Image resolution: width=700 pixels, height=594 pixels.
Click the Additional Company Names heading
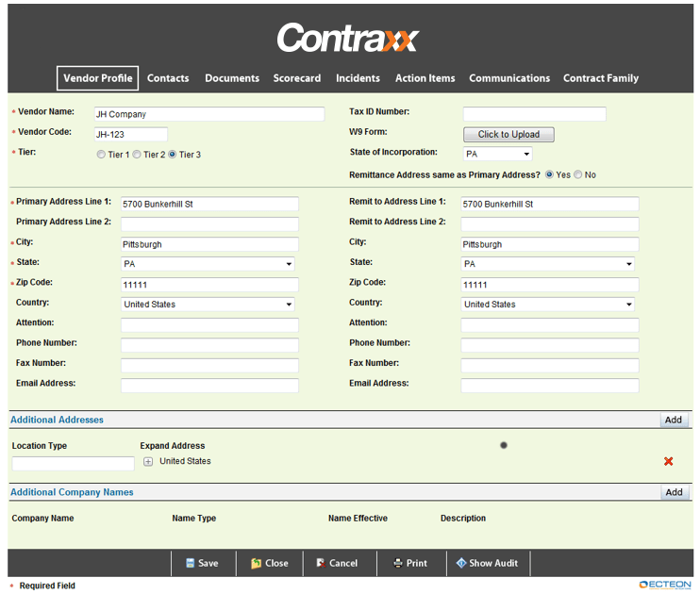click(72, 492)
